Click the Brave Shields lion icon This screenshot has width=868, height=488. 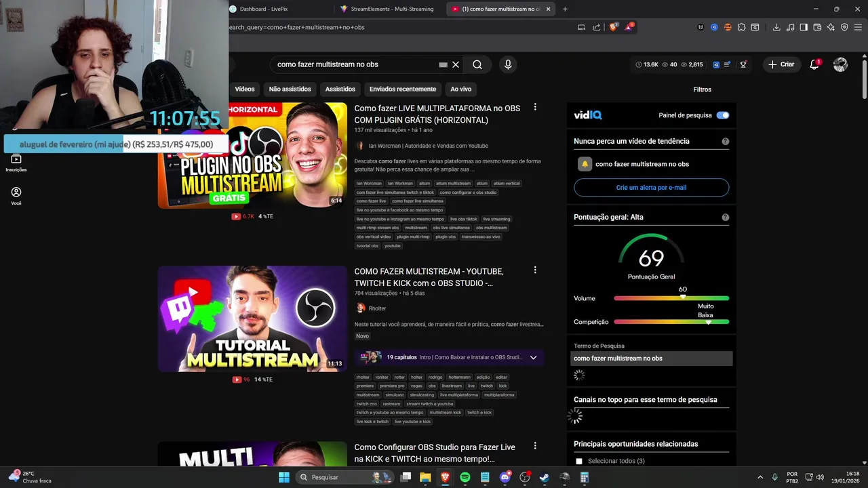(614, 27)
